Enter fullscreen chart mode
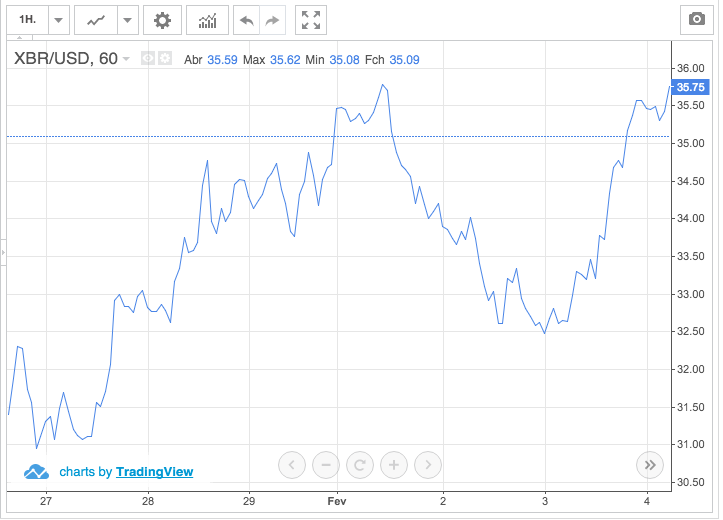 pyautogui.click(x=311, y=20)
